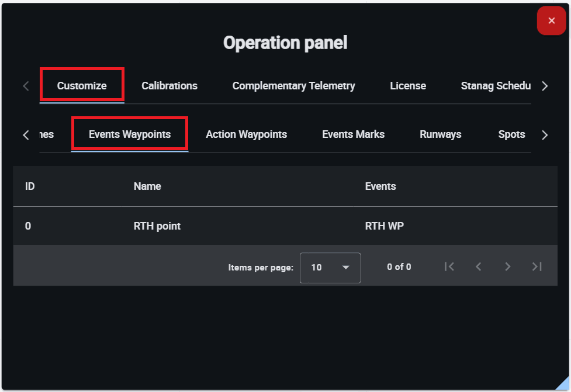Open the Items per page dropdown
This screenshot has width=571, height=392.
(330, 268)
